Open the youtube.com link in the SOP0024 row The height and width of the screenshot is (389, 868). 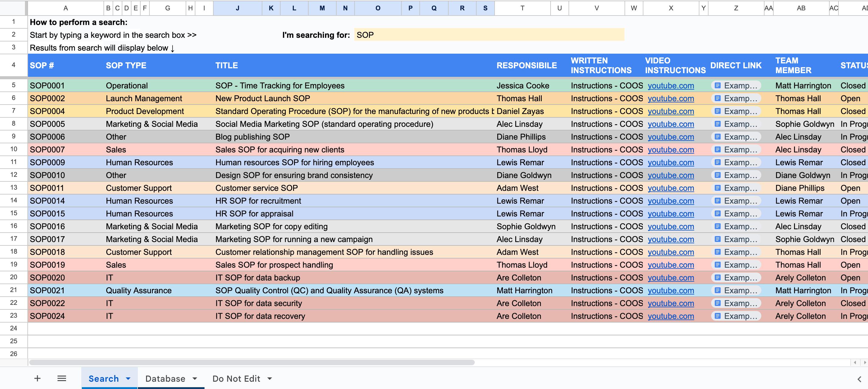[671, 316]
